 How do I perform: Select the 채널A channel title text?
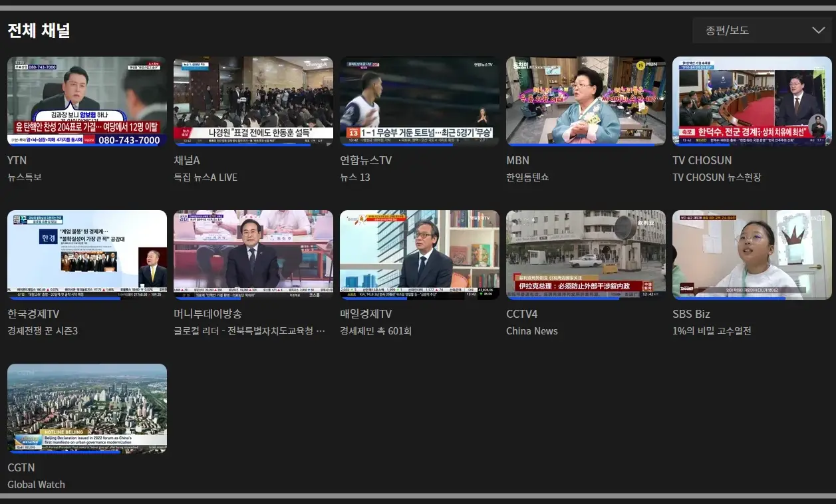[188, 160]
